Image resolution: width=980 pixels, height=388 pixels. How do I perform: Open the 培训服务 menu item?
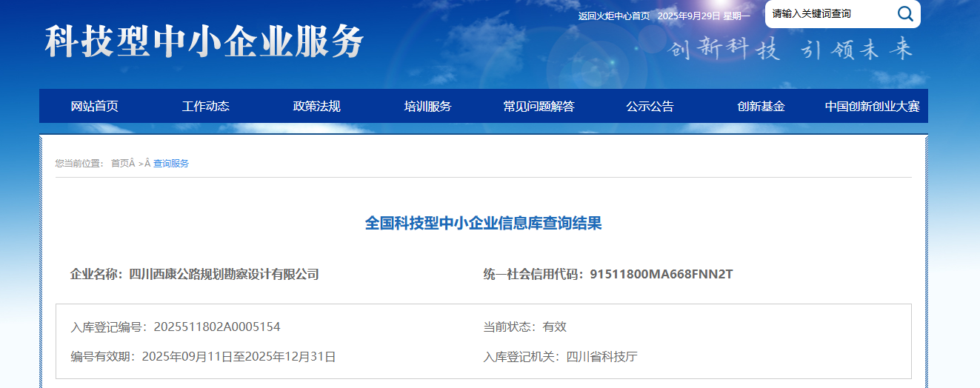click(x=427, y=106)
